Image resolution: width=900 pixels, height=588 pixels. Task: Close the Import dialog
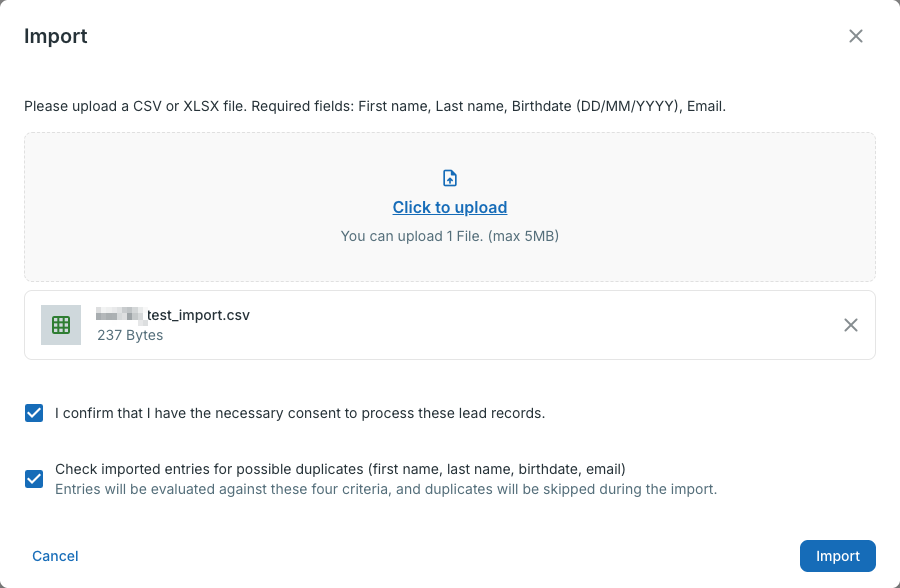pos(855,36)
